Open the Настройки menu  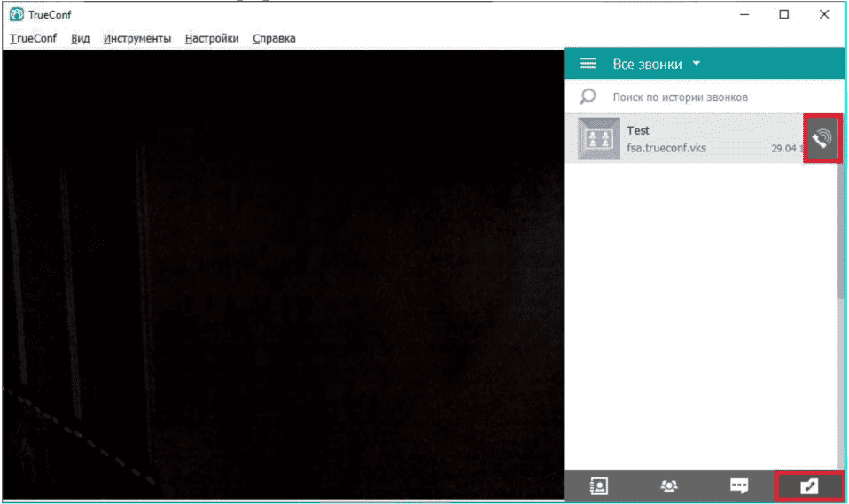[x=212, y=38]
